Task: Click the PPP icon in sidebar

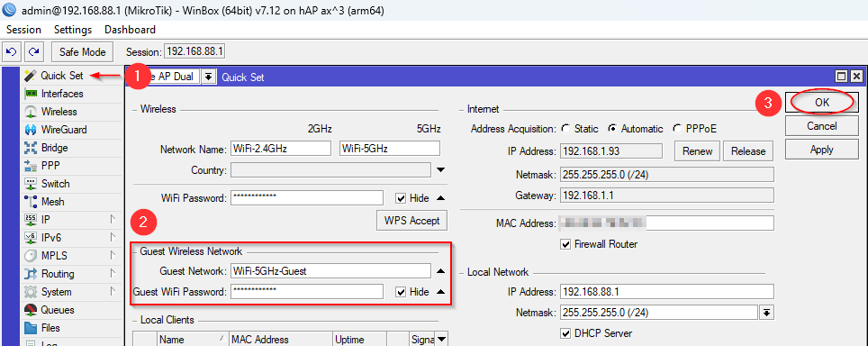Action: pos(31,166)
